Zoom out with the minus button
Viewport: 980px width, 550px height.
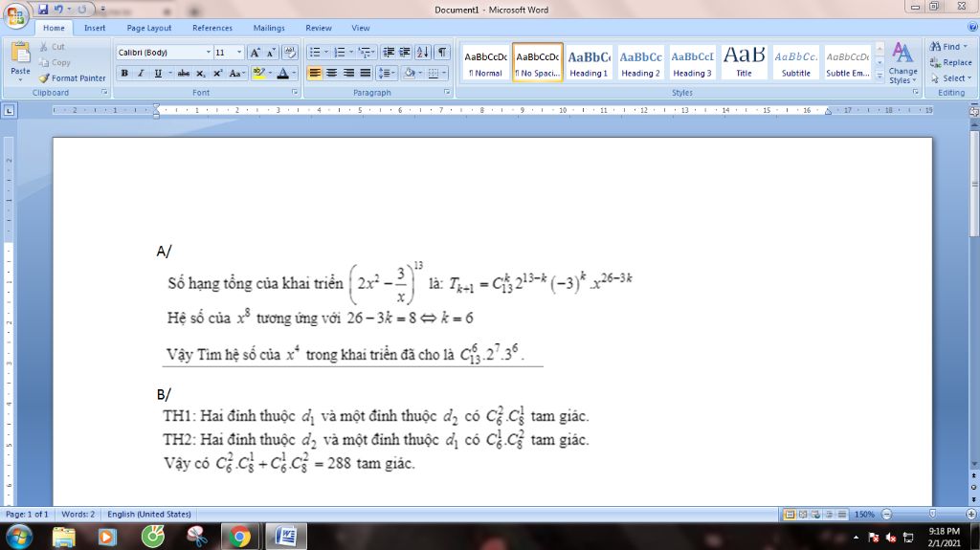(886, 514)
